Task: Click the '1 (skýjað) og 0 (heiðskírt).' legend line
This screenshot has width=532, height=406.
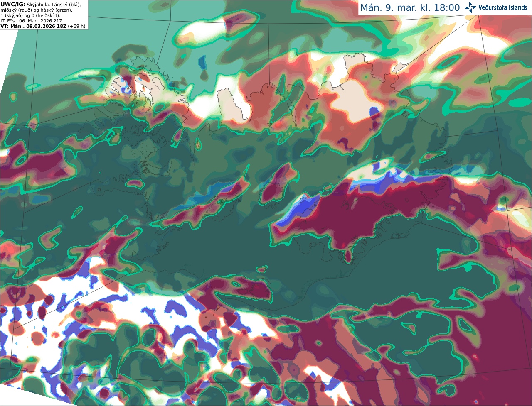Action: 31,15
